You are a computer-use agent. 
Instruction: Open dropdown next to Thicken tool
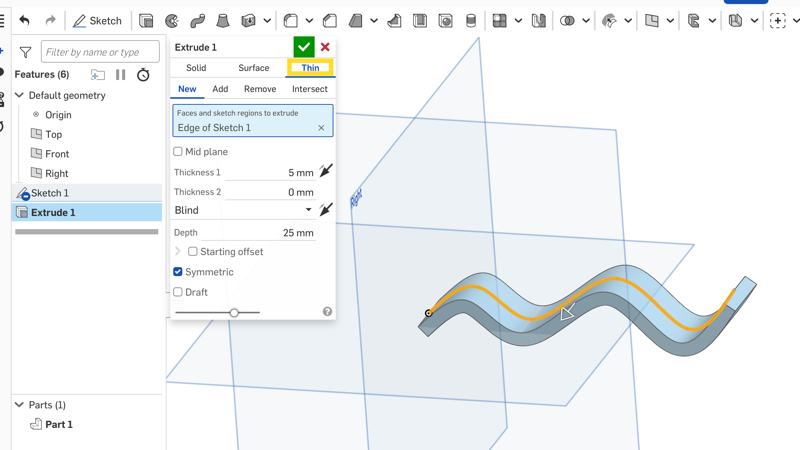pyautogui.click(x=267, y=21)
